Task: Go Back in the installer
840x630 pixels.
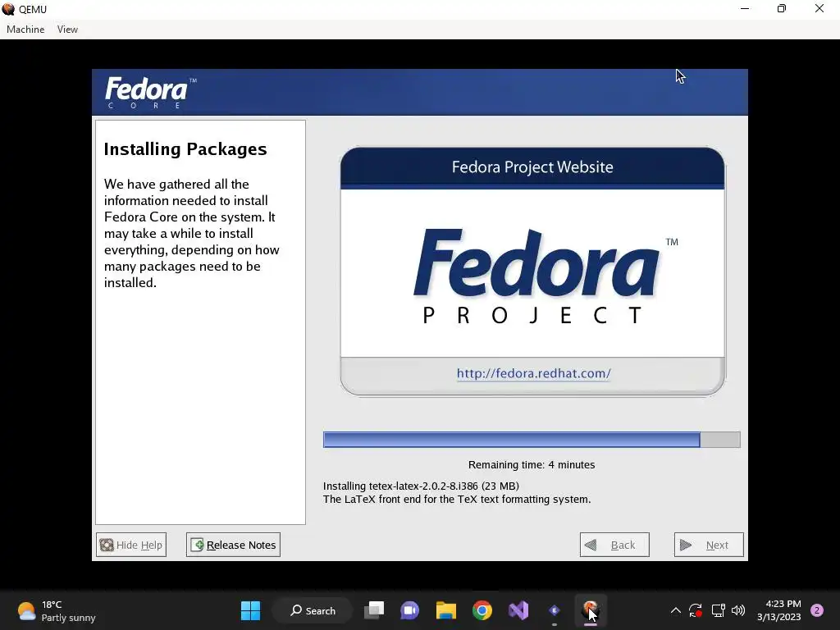Action: [x=614, y=545]
